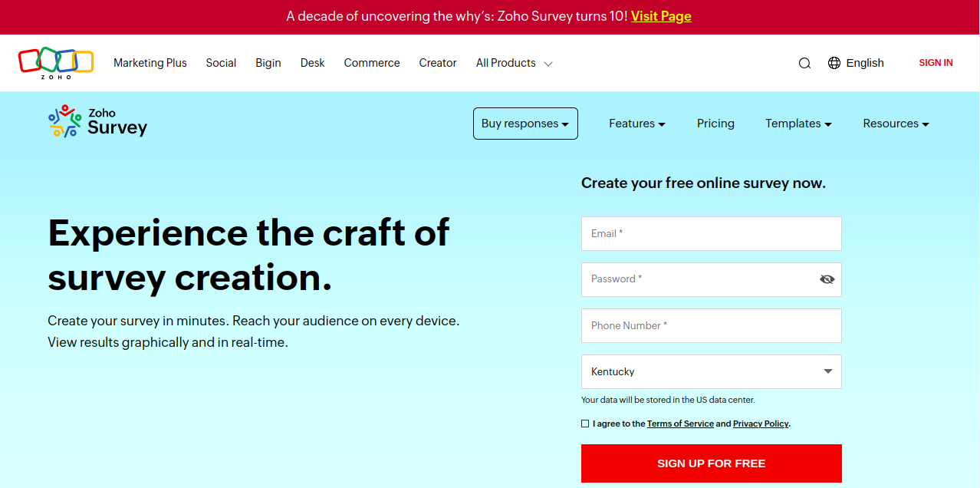Click SIGN UP FOR FREE button
Image resolution: width=980 pixels, height=488 pixels.
(712, 463)
